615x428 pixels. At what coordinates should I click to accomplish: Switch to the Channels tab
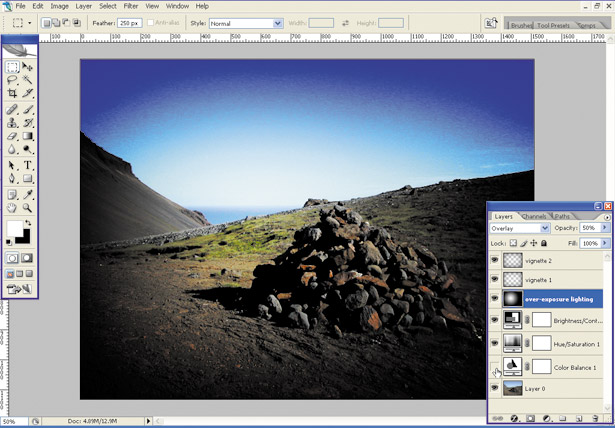pyautogui.click(x=534, y=217)
